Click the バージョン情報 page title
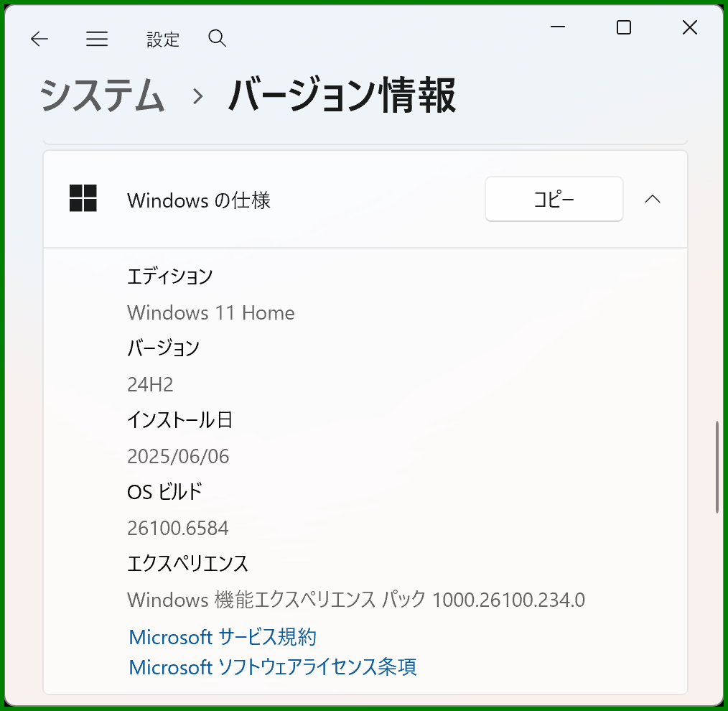Viewport: 728px width, 711px height. tap(342, 96)
